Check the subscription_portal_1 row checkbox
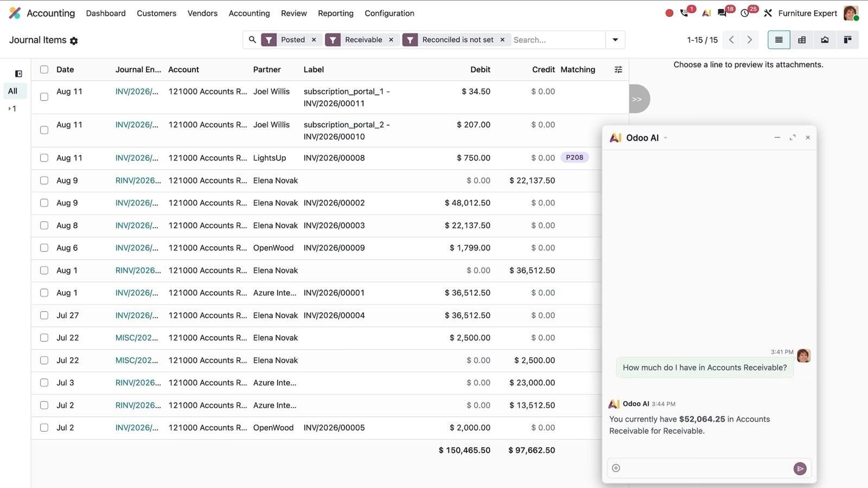Image resolution: width=868 pixels, height=488 pixels. [44, 97]
